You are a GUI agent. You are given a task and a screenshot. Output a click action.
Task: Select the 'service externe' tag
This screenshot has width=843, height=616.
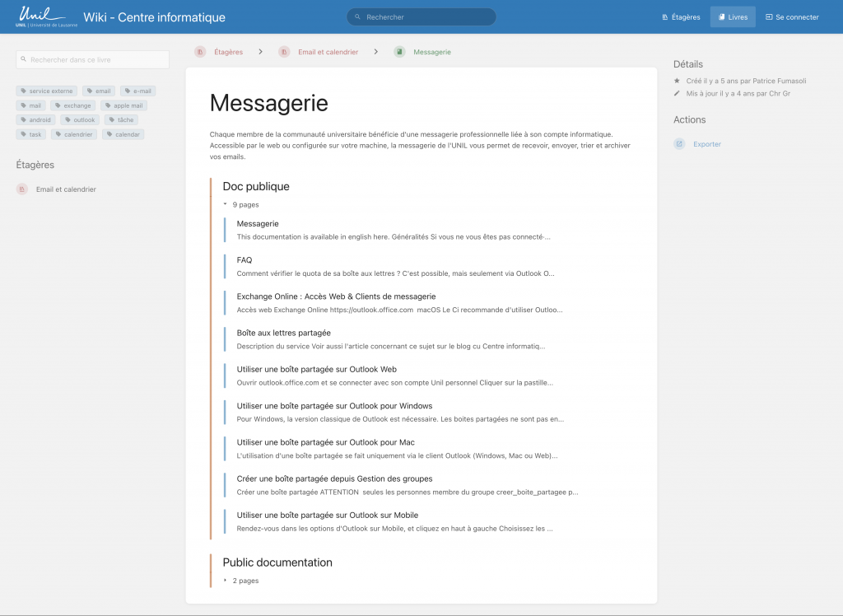point(47,91)
